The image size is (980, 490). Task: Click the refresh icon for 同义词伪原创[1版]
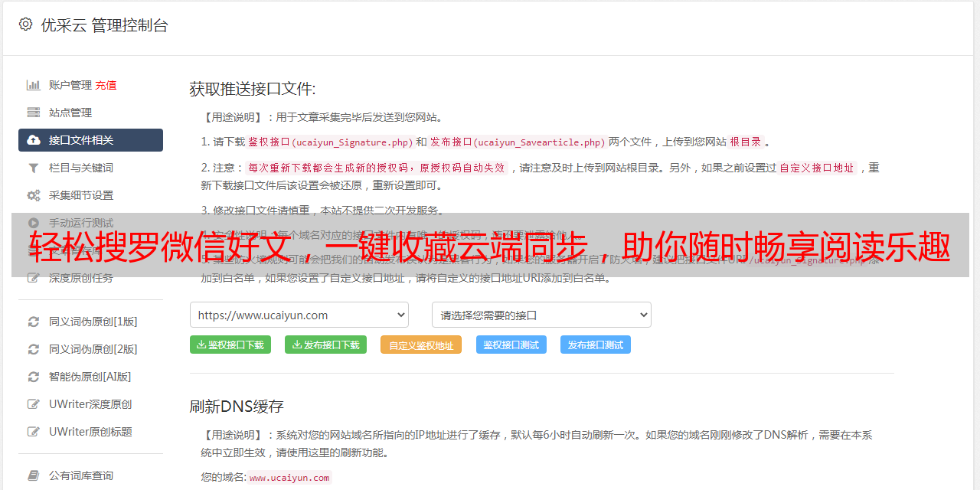[34, 322]
